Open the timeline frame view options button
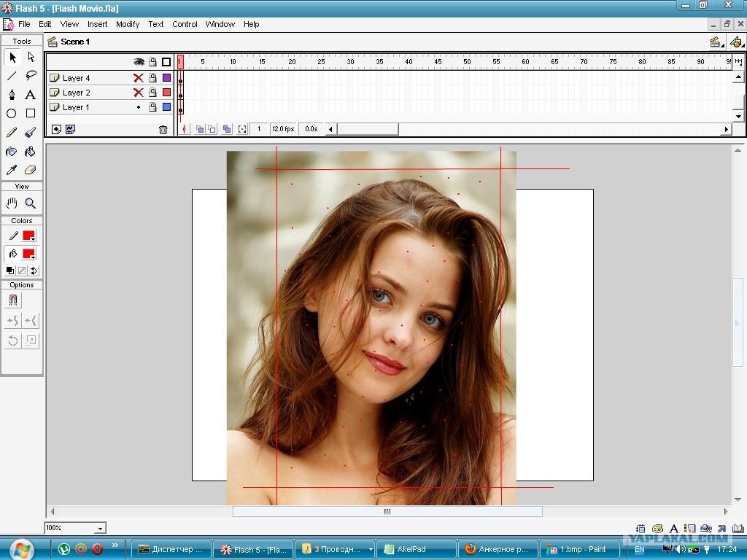This screenshot has width=747, height=560. point(738,62)
